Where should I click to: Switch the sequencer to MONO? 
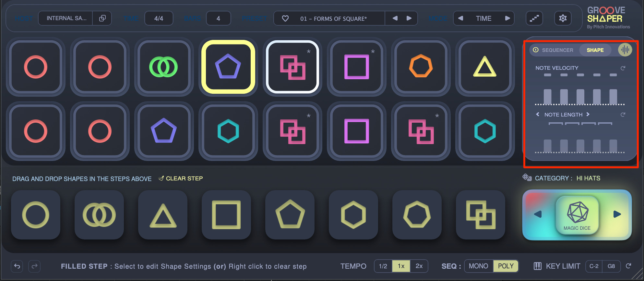click(x=479, y=266)
